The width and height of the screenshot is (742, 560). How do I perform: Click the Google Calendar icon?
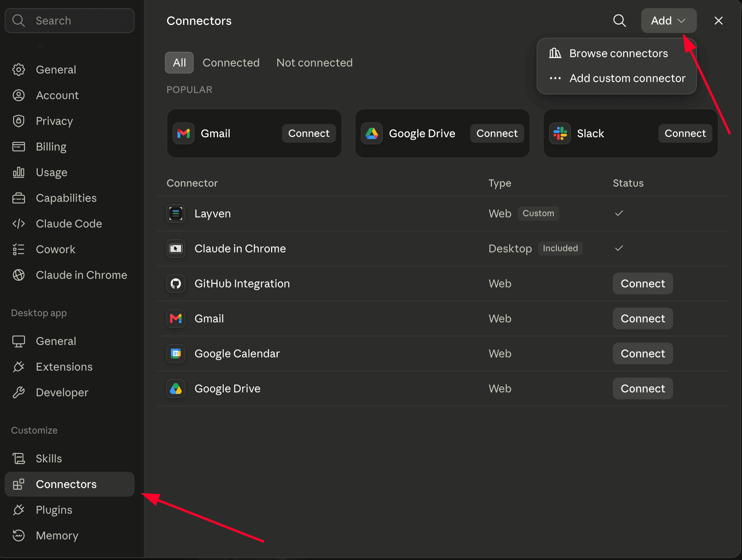(176, 353)
